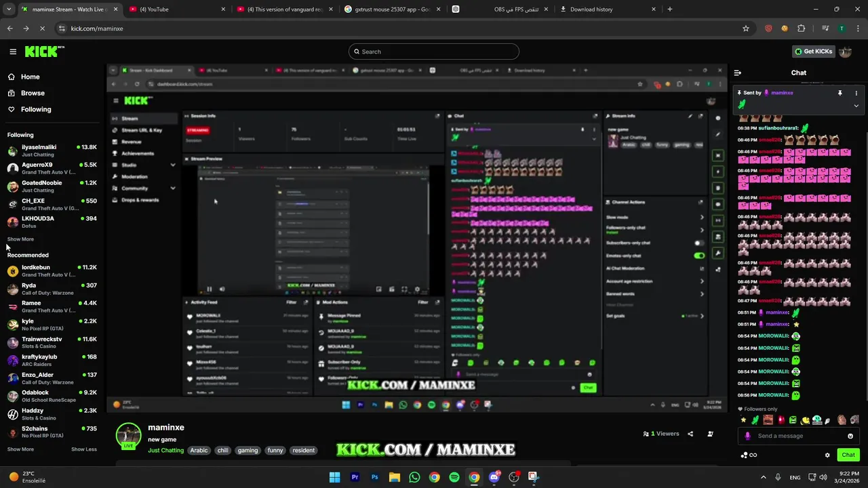
Task: Open GoatedNoobie's channel in Following
Action: point(52,186)
